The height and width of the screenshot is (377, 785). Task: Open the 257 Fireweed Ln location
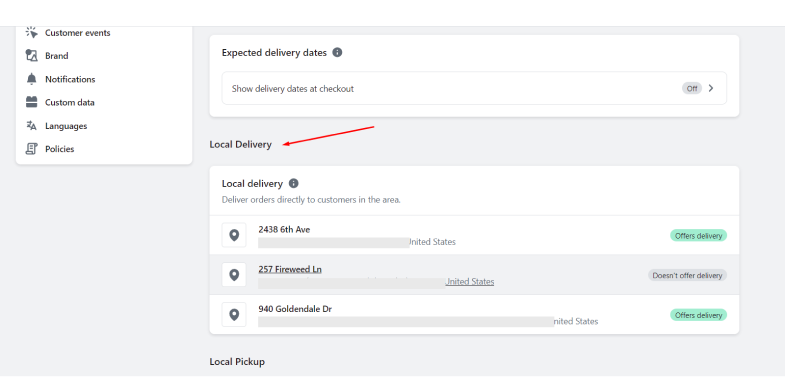point(474,274)
